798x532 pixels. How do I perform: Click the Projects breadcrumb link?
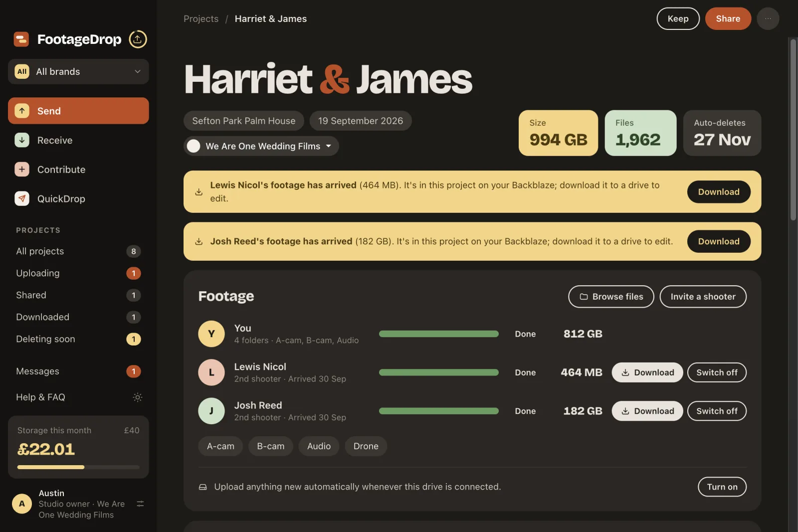click(201, 19)
